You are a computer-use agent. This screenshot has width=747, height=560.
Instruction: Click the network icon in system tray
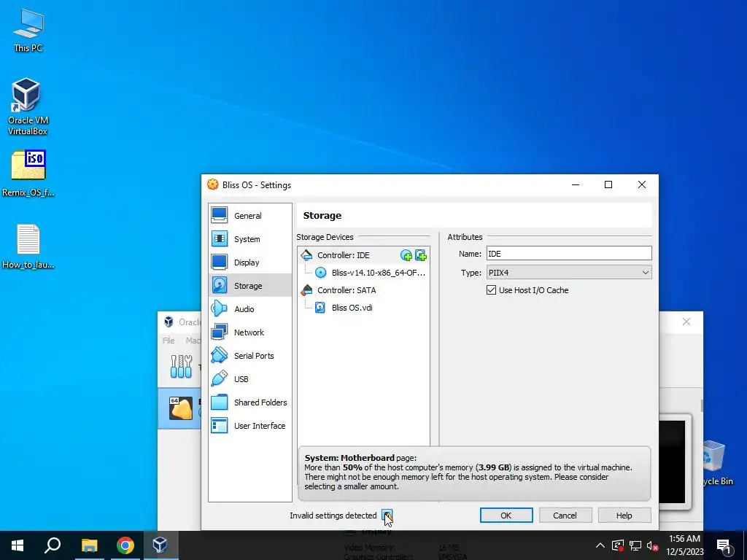[635, 545]
